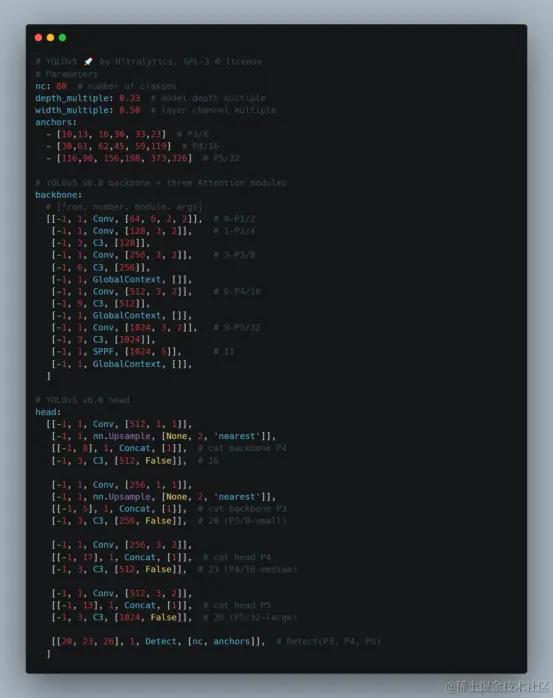The width and height of the screenshot is (554, 698).
Task: Select the 'Conv, [64, 6, 2, 2]' line
Action: pos(150,219)
